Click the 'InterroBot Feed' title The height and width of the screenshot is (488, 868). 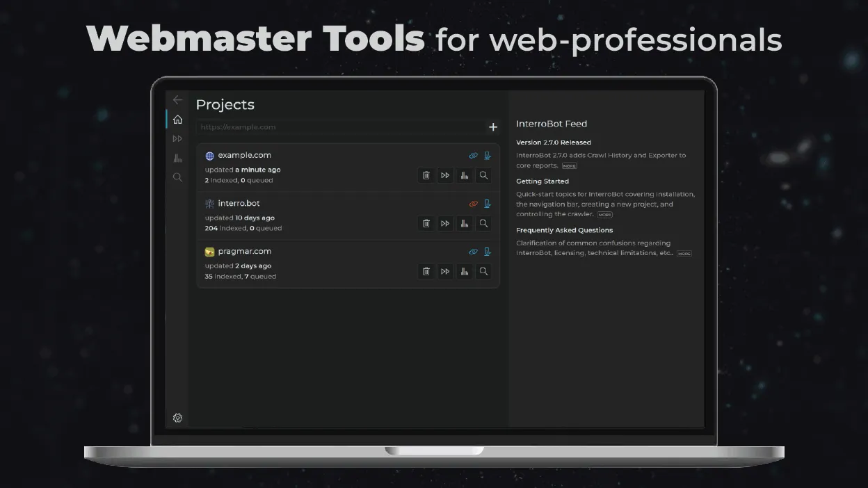pos(552,124)
